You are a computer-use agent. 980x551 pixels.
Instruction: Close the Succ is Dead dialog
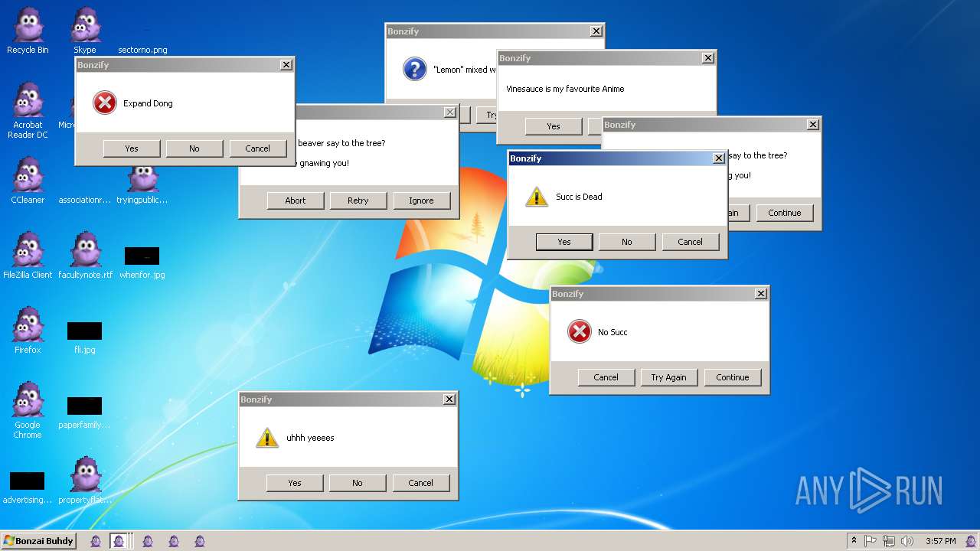719,158
